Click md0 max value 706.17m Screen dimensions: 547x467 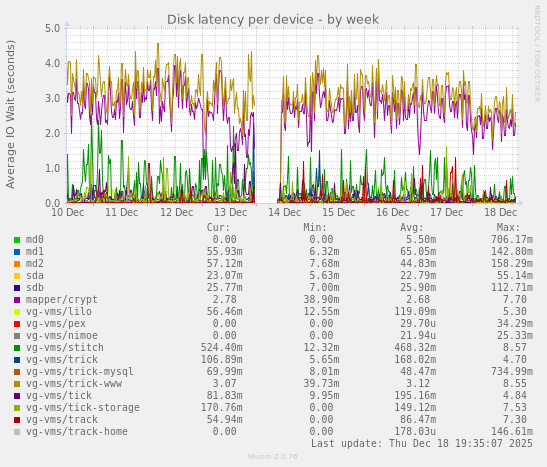[x=512, y=240]
